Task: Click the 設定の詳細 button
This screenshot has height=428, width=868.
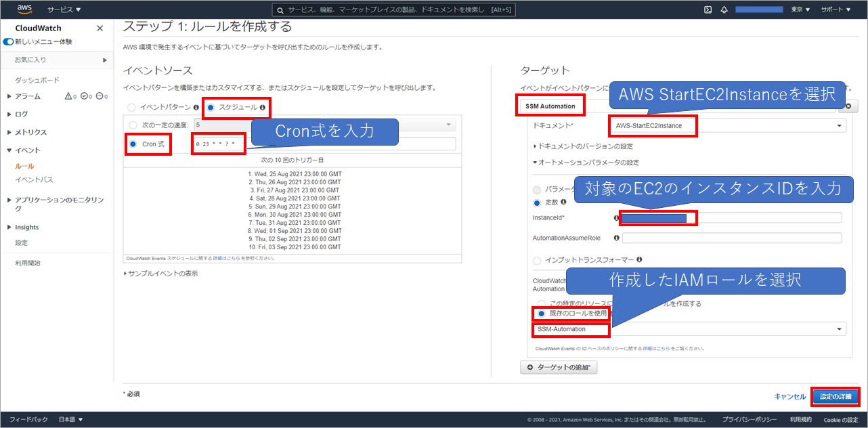Action: pos(835,396)
